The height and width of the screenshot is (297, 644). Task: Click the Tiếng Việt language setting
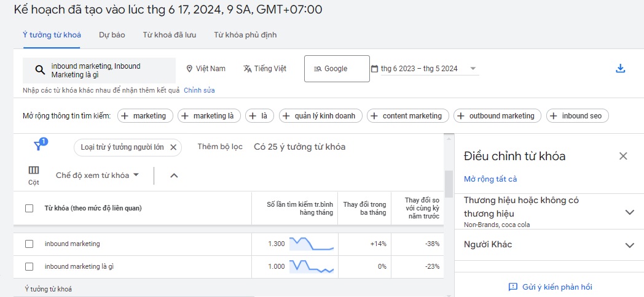[x=265, y=69]
